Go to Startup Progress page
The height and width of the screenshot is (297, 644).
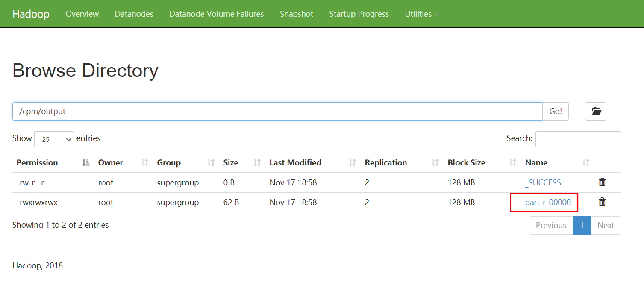pos(359,14)
